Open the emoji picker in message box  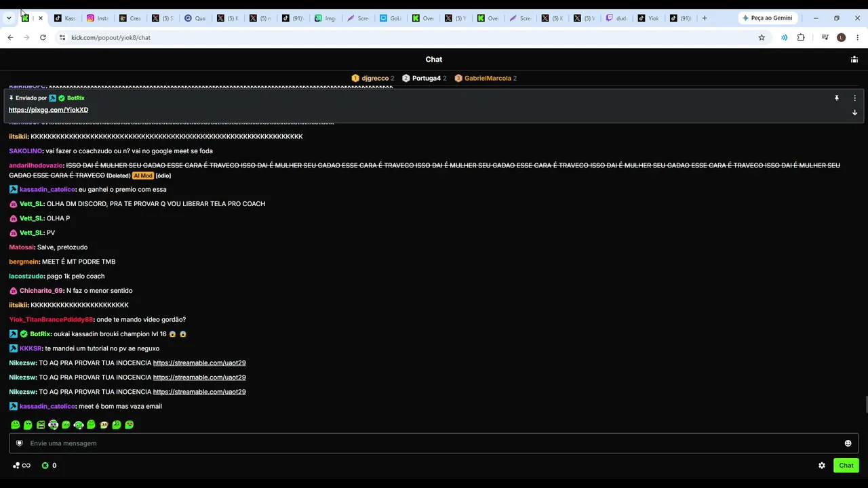click(848, 443)
